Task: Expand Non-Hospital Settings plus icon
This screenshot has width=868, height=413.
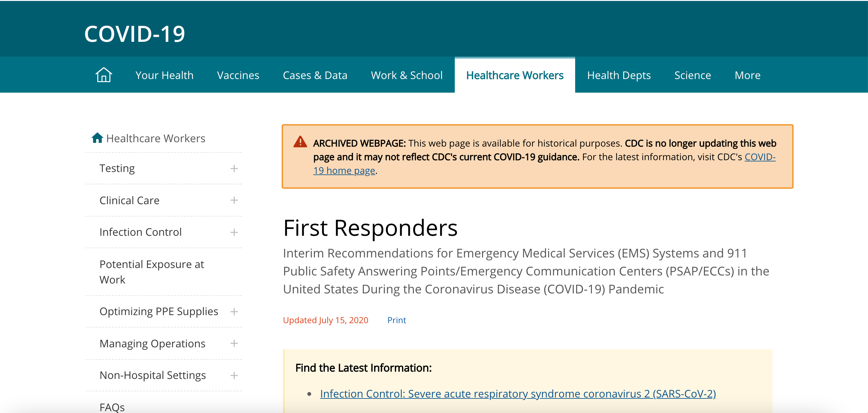Action: pyautogui.click(x=234, y=375)
